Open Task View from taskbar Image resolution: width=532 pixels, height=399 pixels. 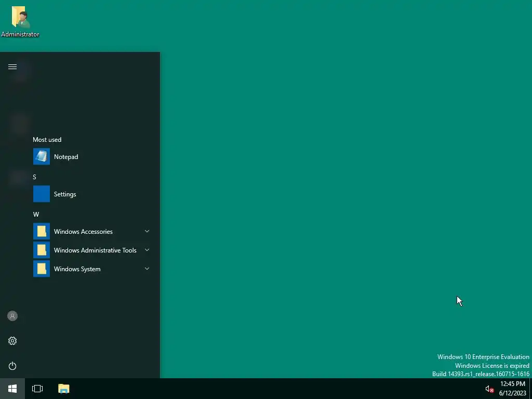pyautogui.click(x=37, y=389)
